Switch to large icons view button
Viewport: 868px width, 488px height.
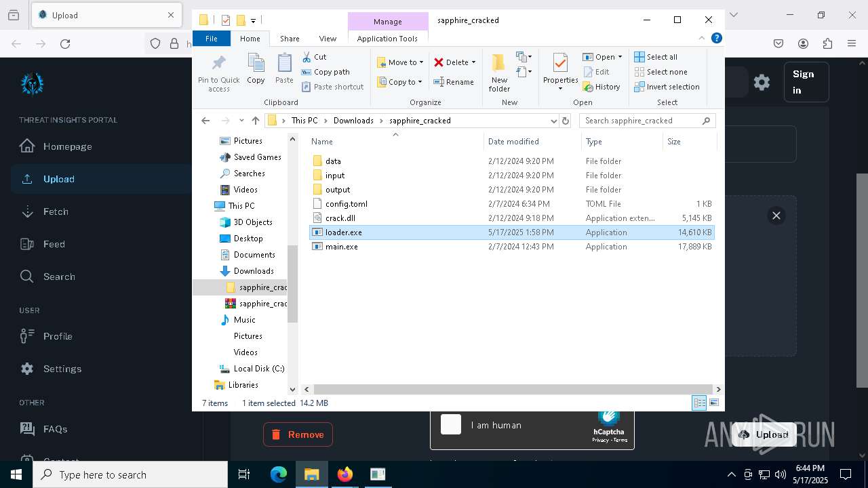(x=714, y=403)
